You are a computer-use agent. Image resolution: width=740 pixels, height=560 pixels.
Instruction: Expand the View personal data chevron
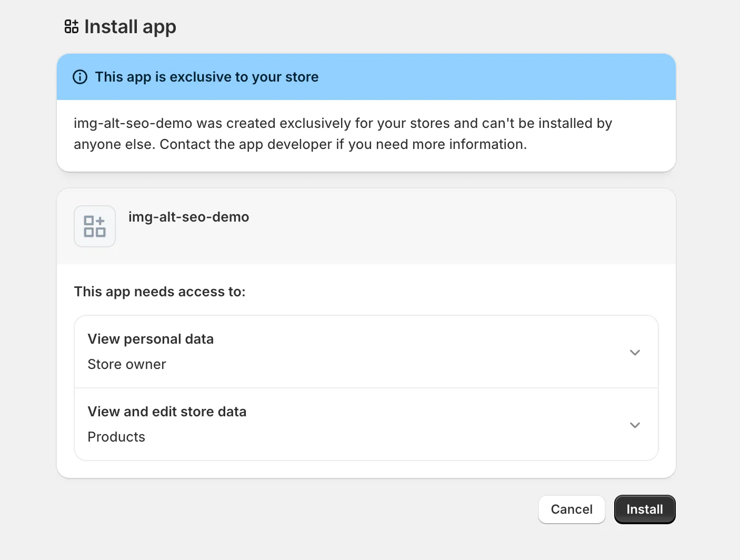pyautogui.click(x=635, y=352)
